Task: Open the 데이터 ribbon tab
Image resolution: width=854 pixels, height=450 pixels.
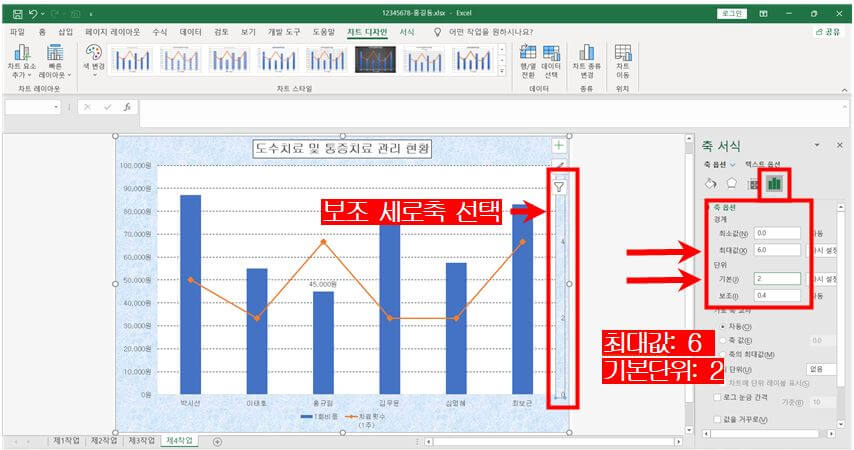Action: (191, 33)
